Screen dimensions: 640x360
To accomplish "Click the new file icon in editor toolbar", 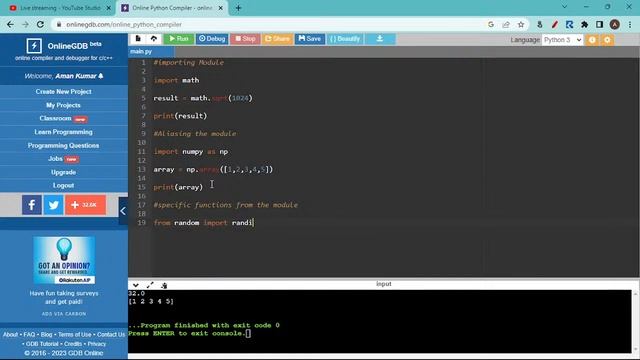I will 138,39.
